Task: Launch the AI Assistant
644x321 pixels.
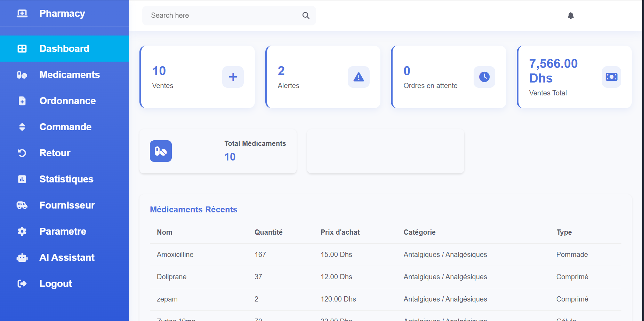Action: point(67,257)
